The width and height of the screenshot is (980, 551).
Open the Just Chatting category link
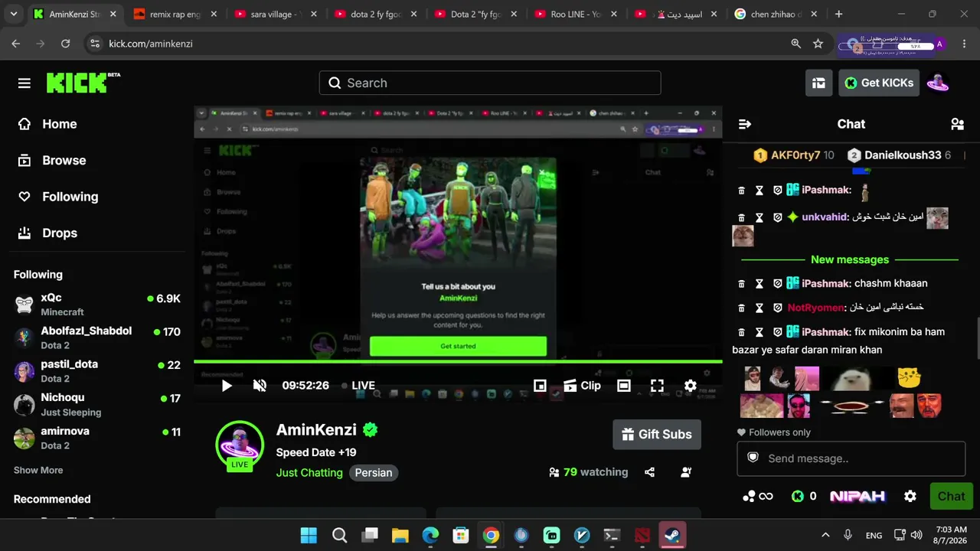[309, 473]
